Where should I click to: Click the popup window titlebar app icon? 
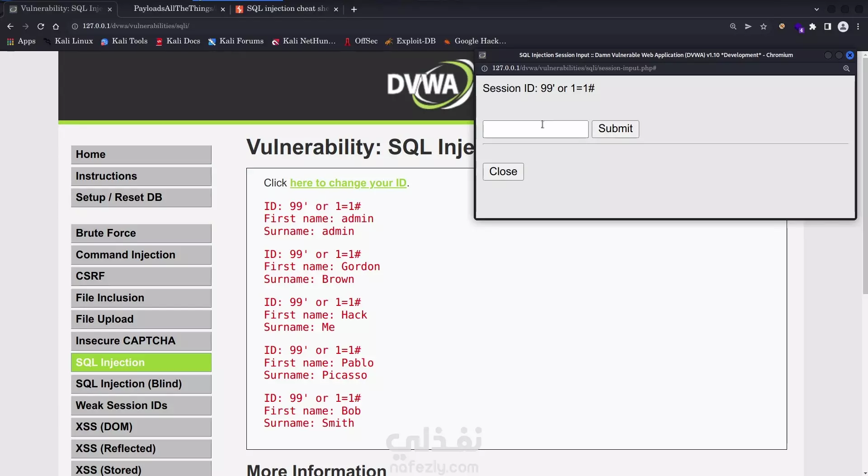pyautogui.click(x=482, y=55)
